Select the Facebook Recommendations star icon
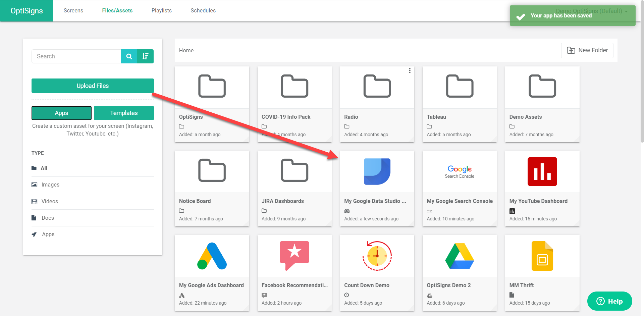The image size is (644, 316). point(294,256)
